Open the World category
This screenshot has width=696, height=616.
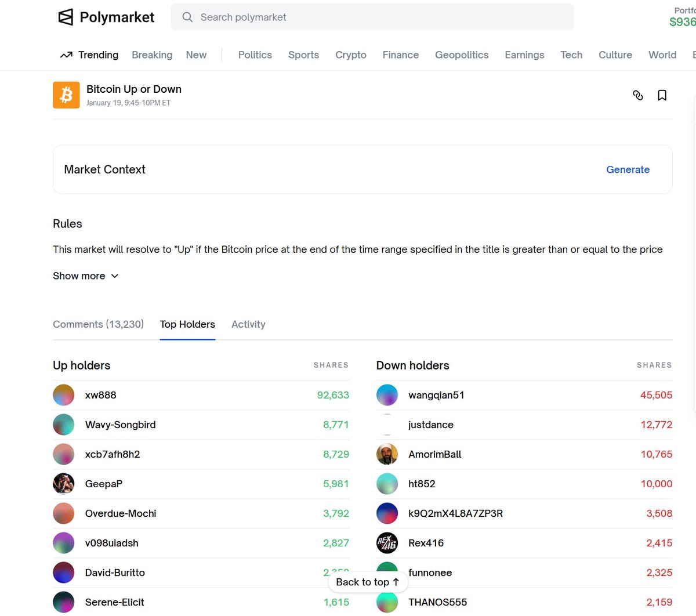662,55
